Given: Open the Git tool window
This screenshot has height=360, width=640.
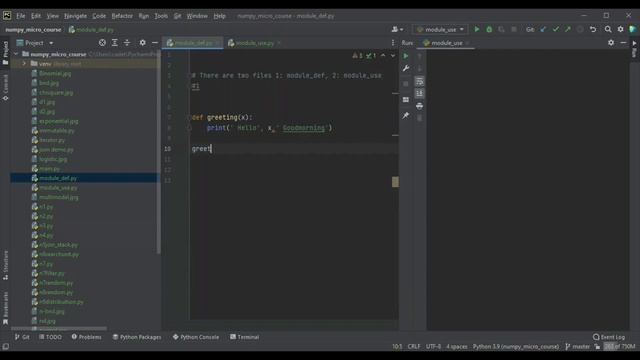Looking at the screenshot, I should 22,337.
